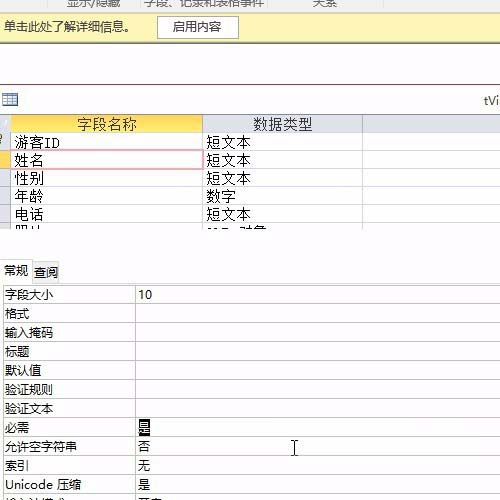Screen dimensions: 500x500
Task: Select the 电话 field name cell
Action: (x=107, y=214)
